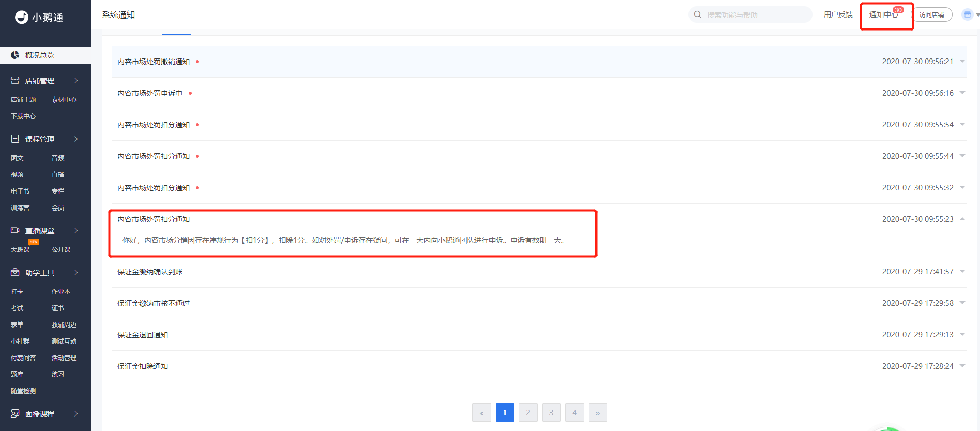Expand the notification dated 2020-07-30 09:55:32

(x=962, y=187)
